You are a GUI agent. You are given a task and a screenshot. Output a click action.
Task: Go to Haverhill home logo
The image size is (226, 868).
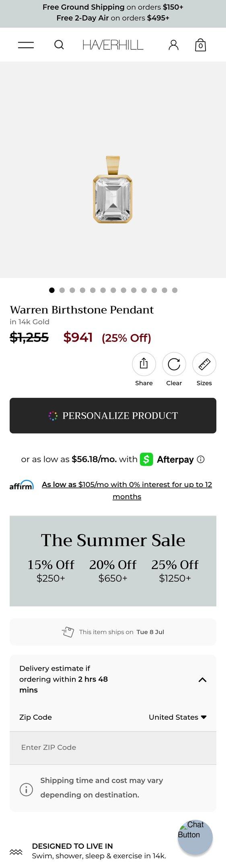tap(113, 45)
